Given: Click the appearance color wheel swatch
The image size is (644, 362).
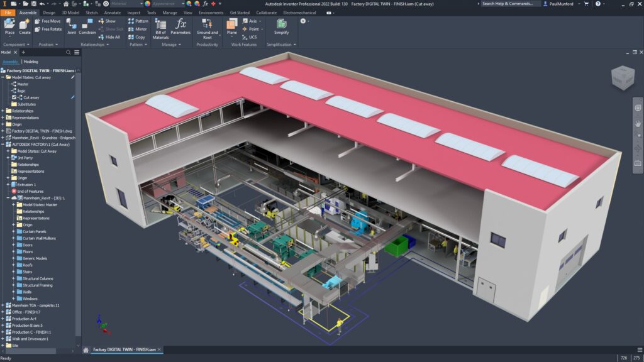Looking at the screenshot, I should pos(148,4).
